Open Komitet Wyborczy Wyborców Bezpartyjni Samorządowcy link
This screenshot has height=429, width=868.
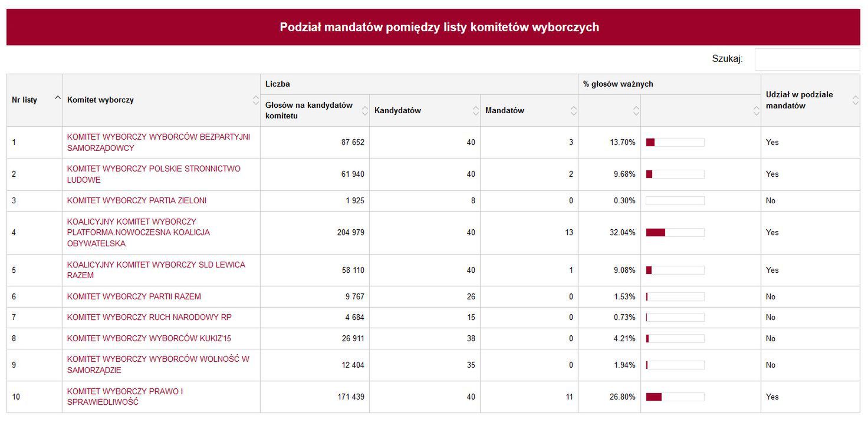tap(158, 142)
